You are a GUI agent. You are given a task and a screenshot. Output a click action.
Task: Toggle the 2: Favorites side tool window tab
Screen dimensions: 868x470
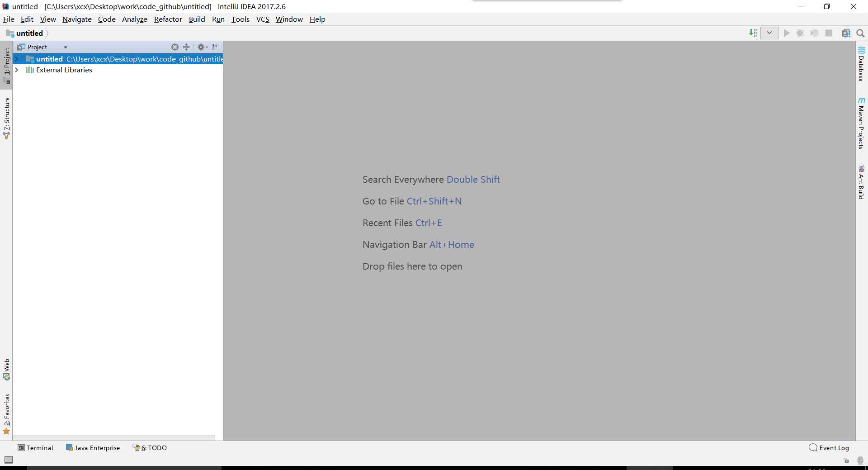click(x=7, y=414)
